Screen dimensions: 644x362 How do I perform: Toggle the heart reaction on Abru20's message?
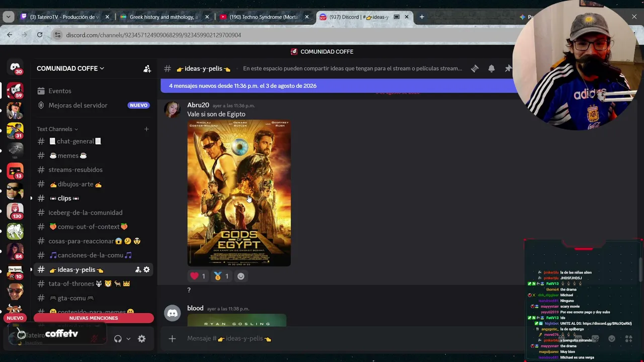[x=199, y=276]
